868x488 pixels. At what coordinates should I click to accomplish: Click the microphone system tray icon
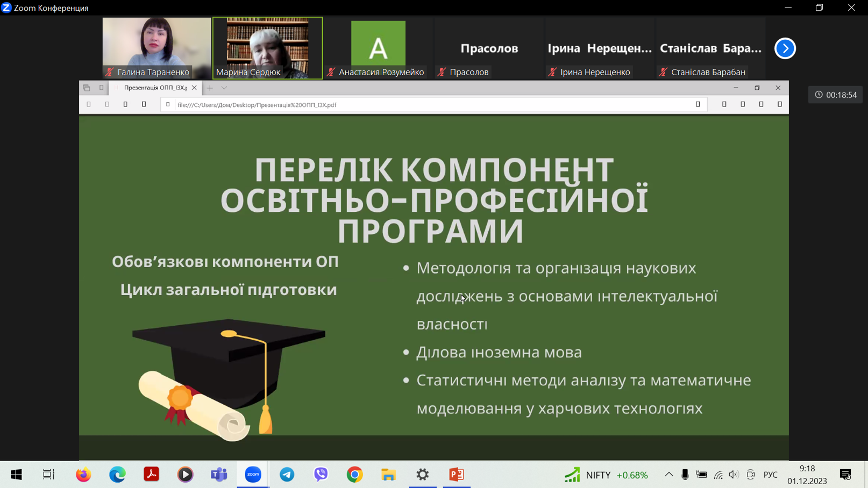685,475
